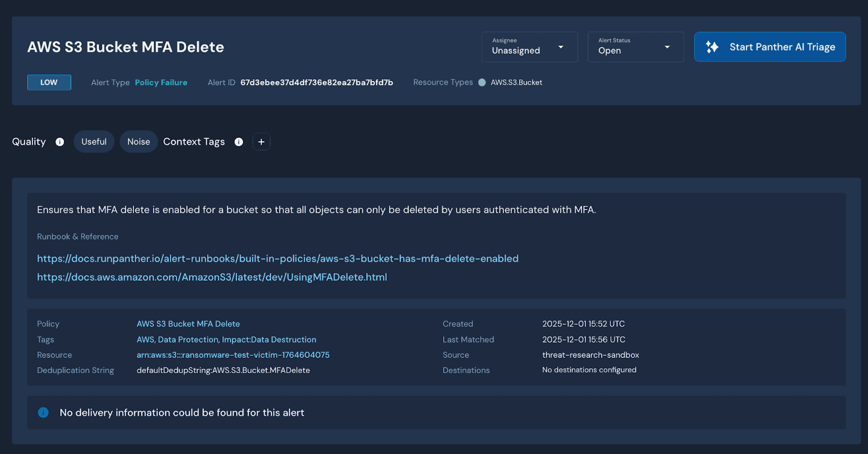Click the info icon beside delivery message
Screen dimensions: 868x454
pos(43,413)
